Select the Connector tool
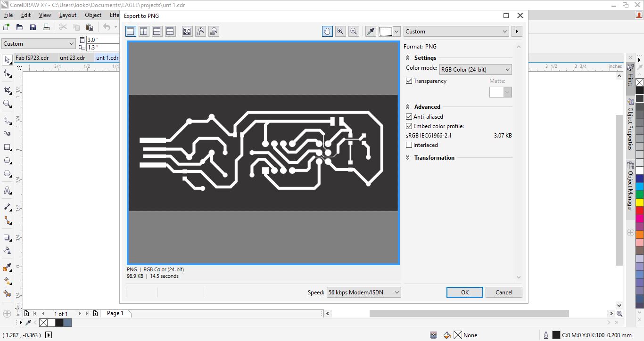The image size is (644, 341). coord(8,221)
